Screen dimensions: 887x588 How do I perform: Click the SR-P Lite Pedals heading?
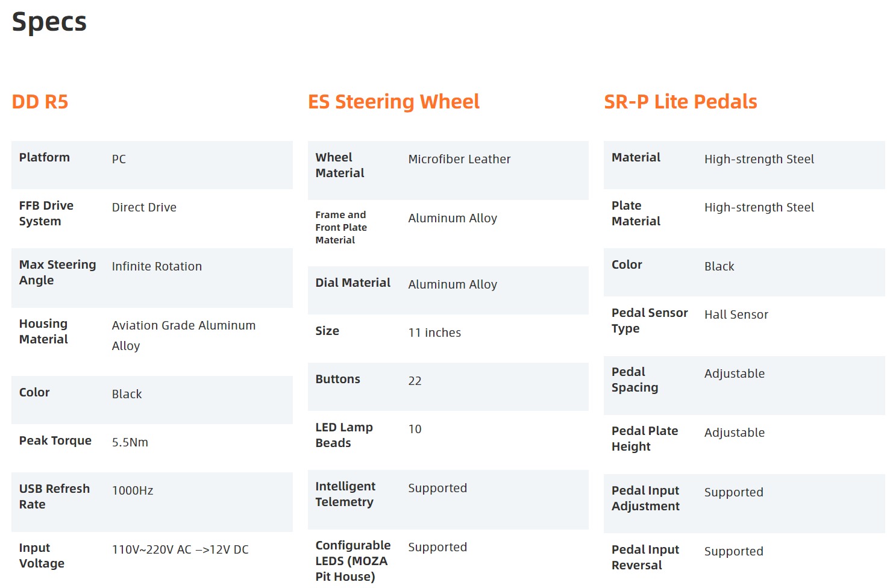(680, 102)
